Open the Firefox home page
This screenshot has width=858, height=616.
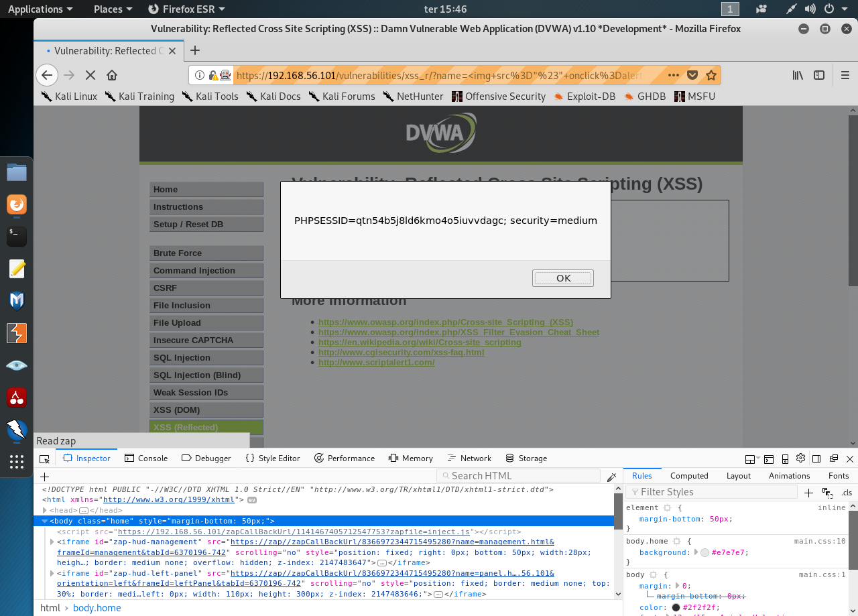pyautogui.click(x=112, y=75)
